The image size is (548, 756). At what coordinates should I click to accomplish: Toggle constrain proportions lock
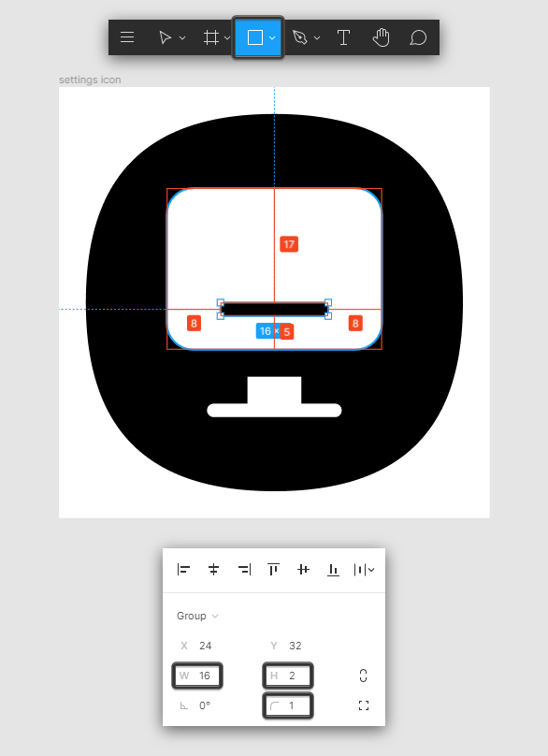[x=364, y=676]
